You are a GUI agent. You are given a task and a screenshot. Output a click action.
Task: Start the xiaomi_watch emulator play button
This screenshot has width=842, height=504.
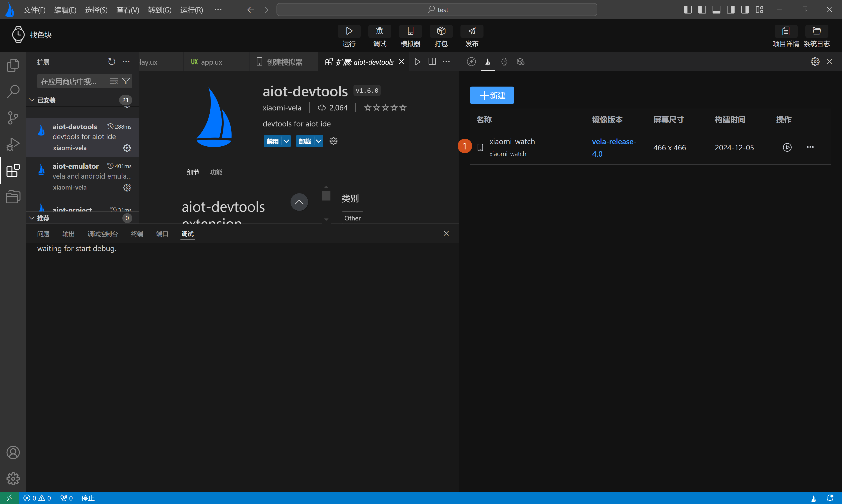pos(787,147)
